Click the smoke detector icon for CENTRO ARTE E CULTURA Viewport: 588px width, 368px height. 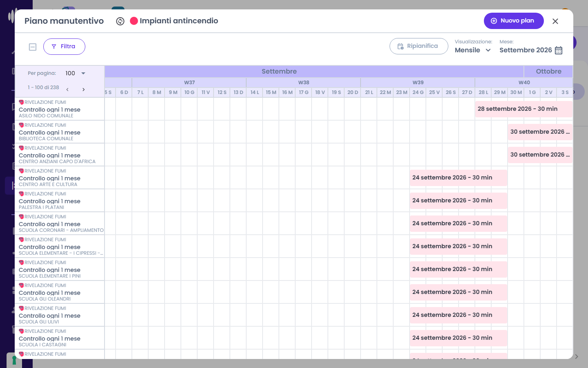[x=21, y=171]
